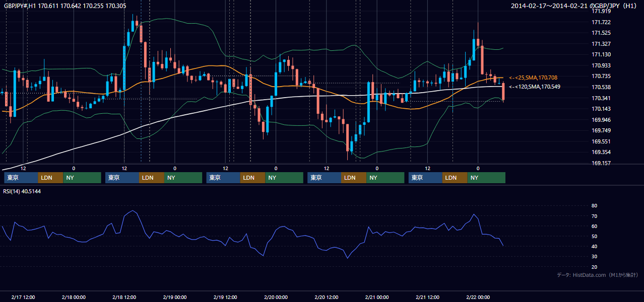The image size is (644, 302).
Task: Click RSI scale level 80
Action: (595, 206)
